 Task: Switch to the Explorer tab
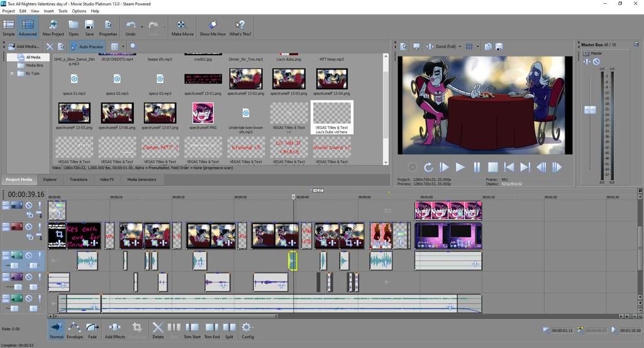[x=50, y=179]
